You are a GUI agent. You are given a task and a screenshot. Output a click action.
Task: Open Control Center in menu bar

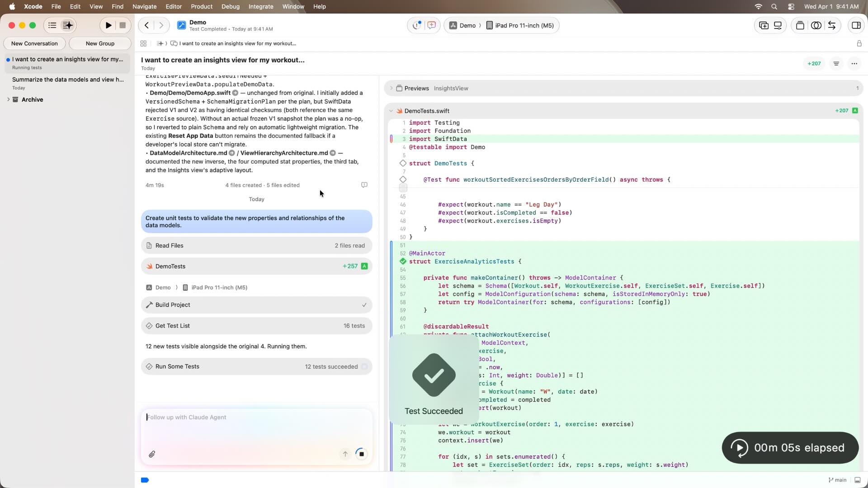pyautogui.click(x=791, y=6)
